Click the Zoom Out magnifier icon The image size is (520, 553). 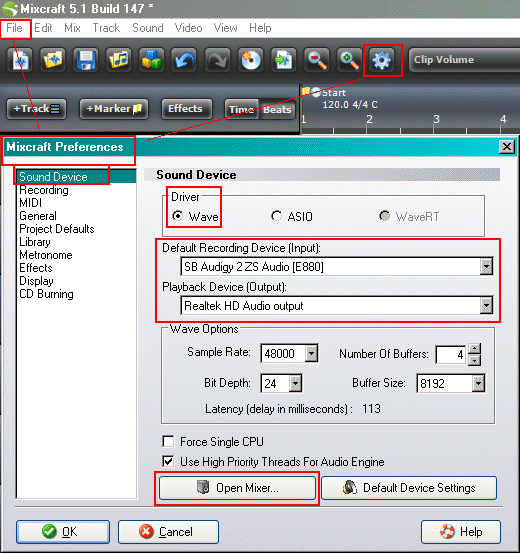(316, 60)
